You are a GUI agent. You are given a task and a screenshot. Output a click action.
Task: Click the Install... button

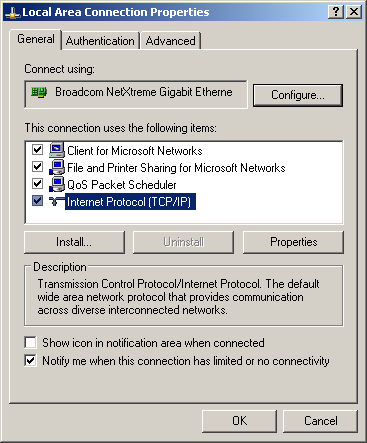click(x=74, y=242)
